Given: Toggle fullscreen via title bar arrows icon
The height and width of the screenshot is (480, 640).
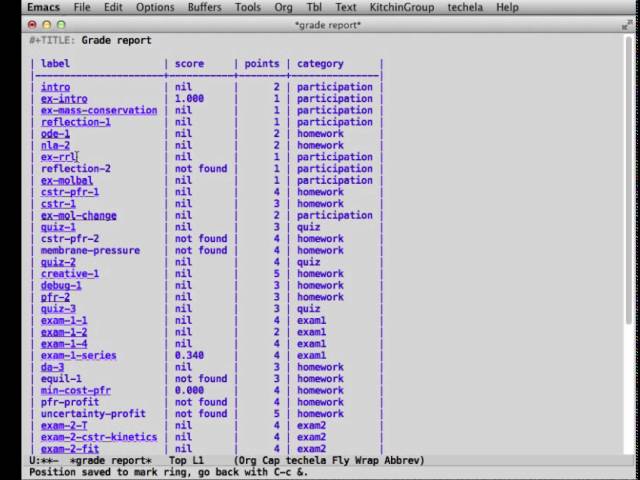Looking at the screenshot, I should [627, 25].
